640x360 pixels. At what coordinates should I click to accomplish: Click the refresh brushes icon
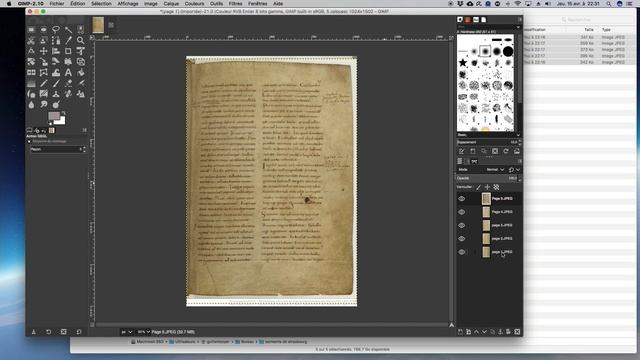coord(506,151)
